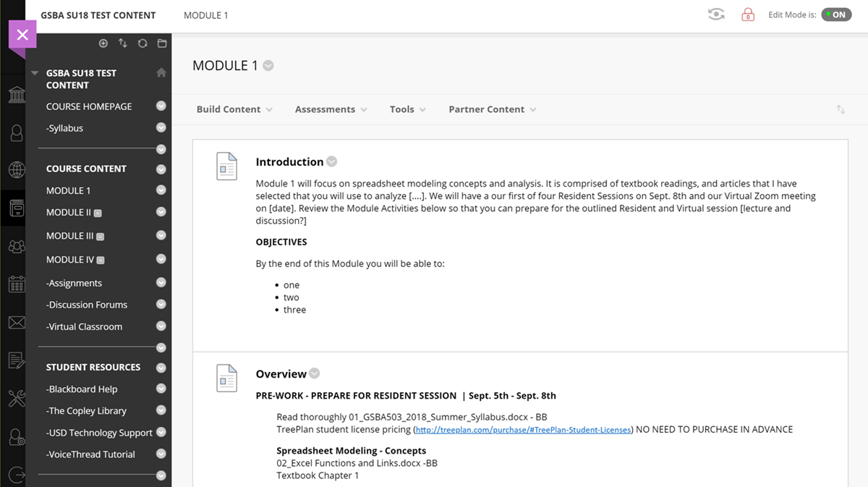The image size is (868, 487).
Task: Open -USD Technology Support link
Action: click(x=99, y=433)
